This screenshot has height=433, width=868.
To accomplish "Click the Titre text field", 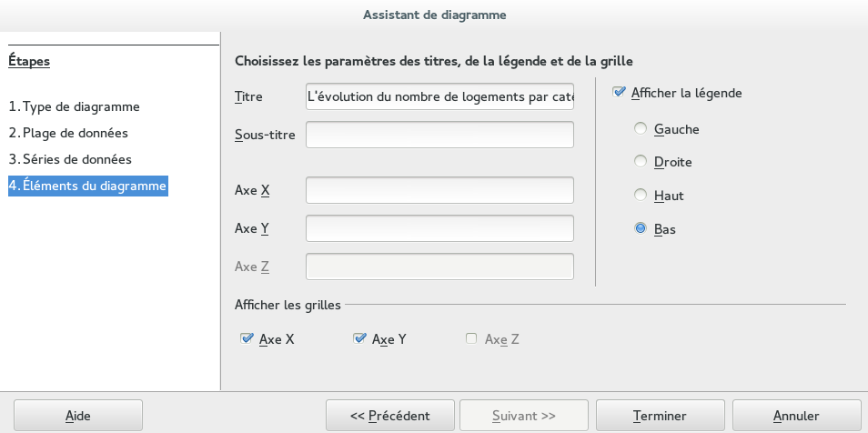I will tap(439, 96).
